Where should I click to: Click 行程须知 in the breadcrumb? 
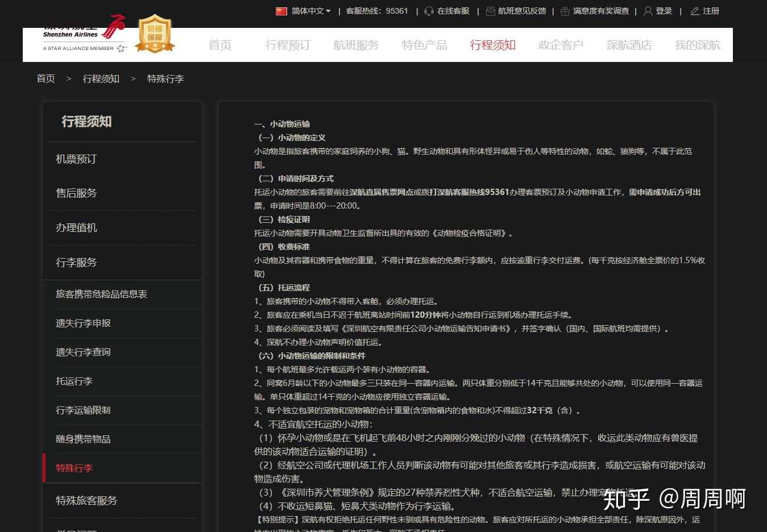101,78
